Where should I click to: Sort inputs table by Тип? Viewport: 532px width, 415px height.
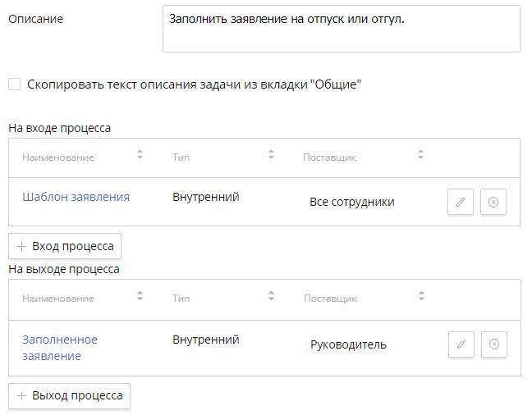[271, 155]
